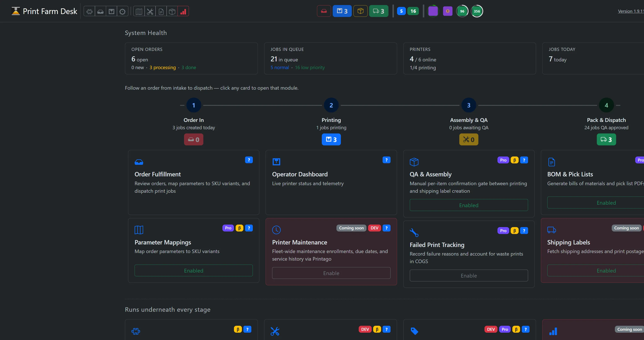This screenshot has width=644, height=340.
Task: Click the red inbox status badge in header
Action: pos(324,11)
